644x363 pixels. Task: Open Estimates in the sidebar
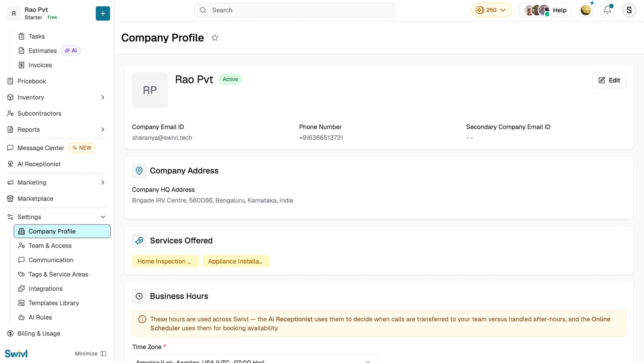click(43, 51)
